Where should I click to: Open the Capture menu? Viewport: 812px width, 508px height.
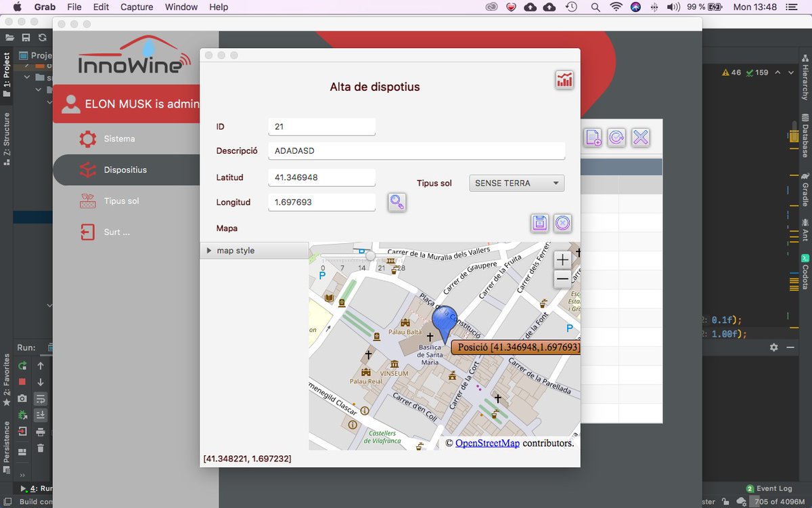click(x=137, y=7)
